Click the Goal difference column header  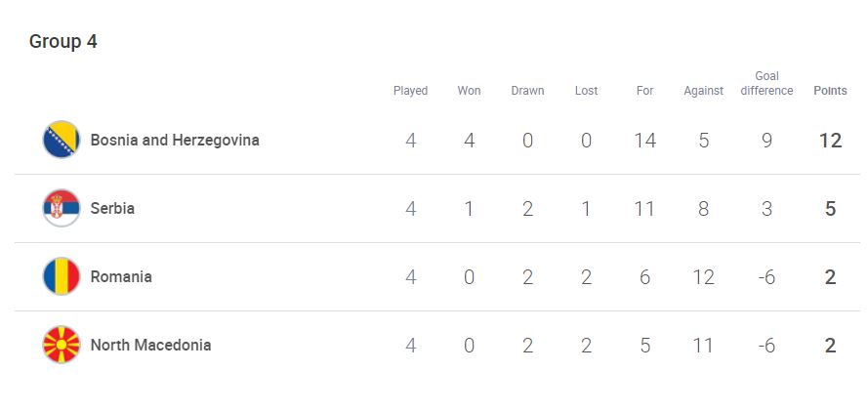(x=766, y=84)
